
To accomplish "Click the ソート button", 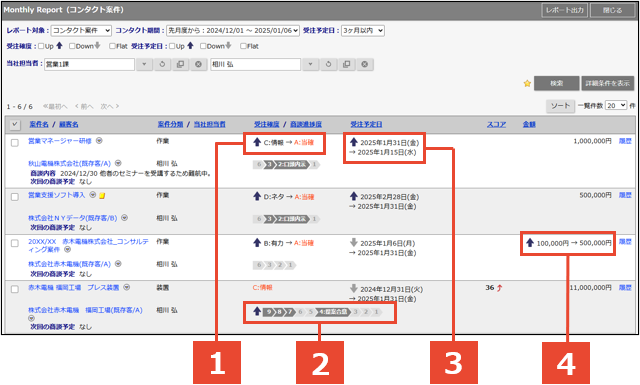I will 560,106.
